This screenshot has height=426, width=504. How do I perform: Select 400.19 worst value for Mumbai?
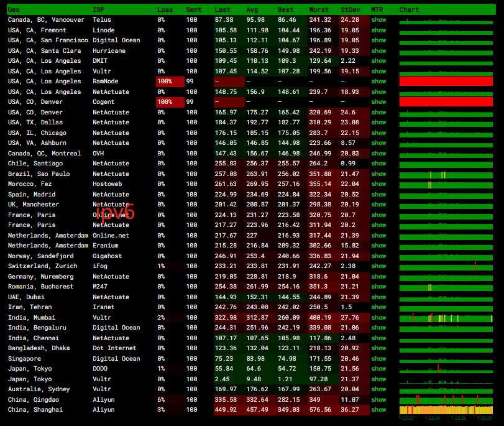click(320, 318)
